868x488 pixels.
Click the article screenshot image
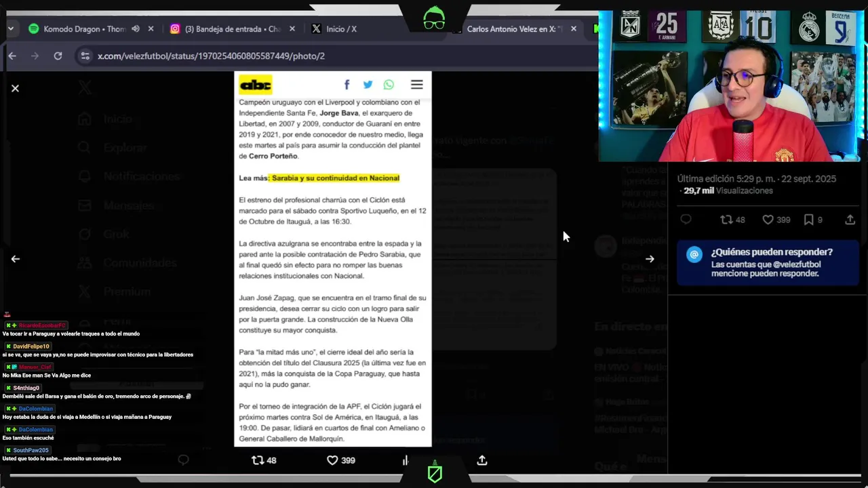tap(332, 259)
